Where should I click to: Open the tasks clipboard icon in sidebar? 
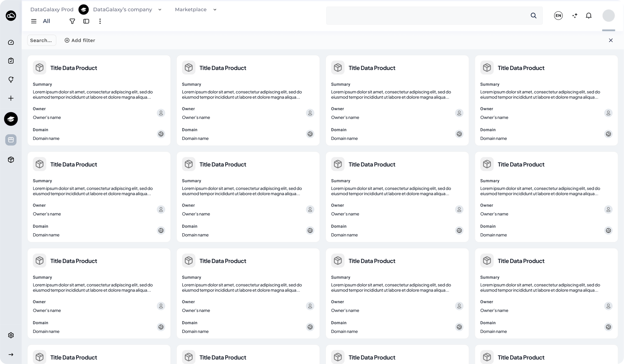(11, 61)
